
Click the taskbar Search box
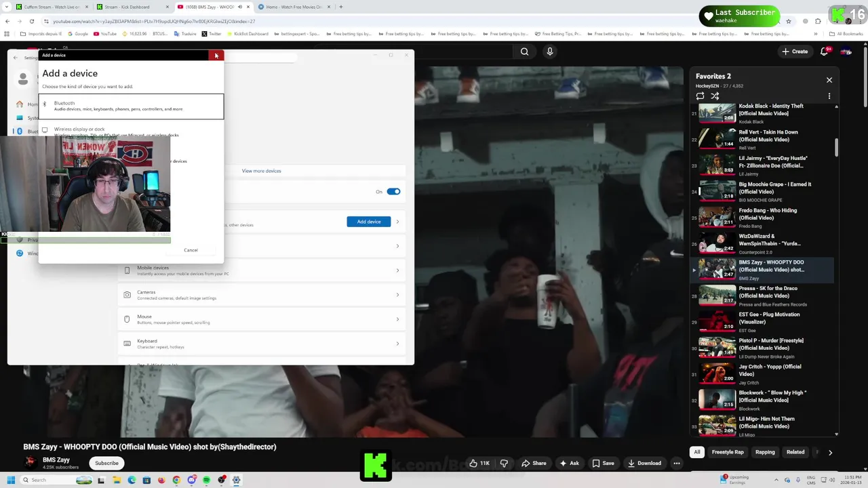point(56,480)
